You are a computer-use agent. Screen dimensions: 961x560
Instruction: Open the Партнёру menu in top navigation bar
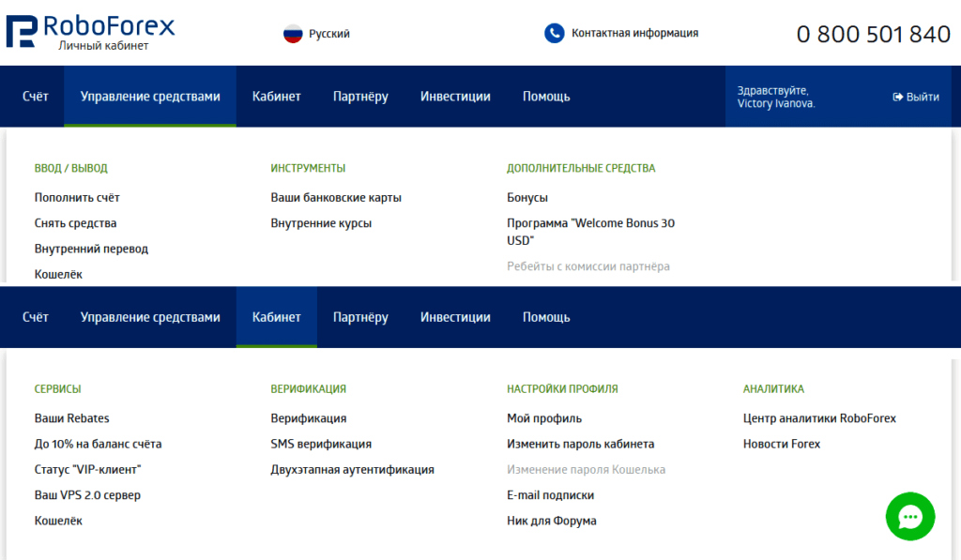coord(360,97)
